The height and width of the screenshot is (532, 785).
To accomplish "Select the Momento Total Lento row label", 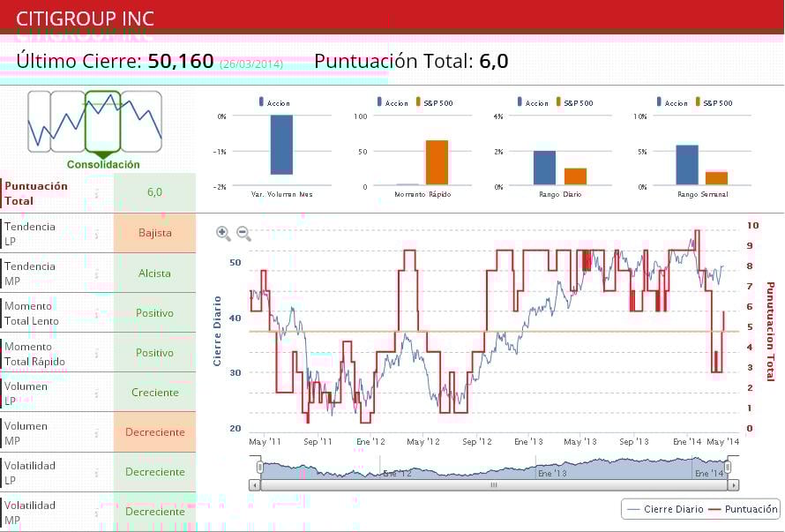I will pos(32,313).
